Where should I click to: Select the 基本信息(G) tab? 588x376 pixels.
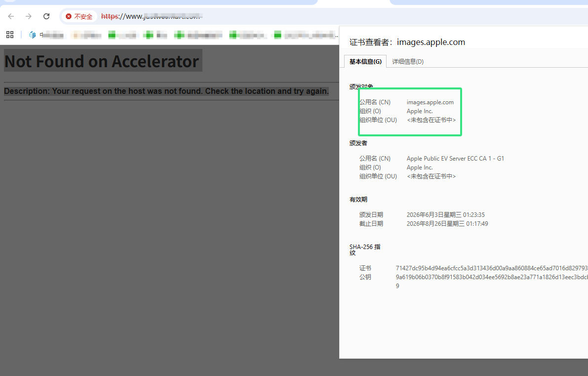point(365,62)
